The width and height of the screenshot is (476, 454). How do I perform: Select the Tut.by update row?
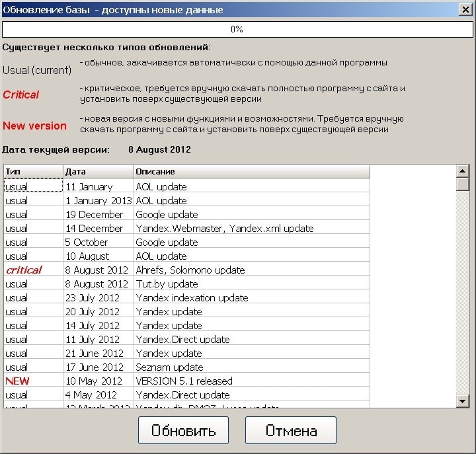click(x=167, y=284)
